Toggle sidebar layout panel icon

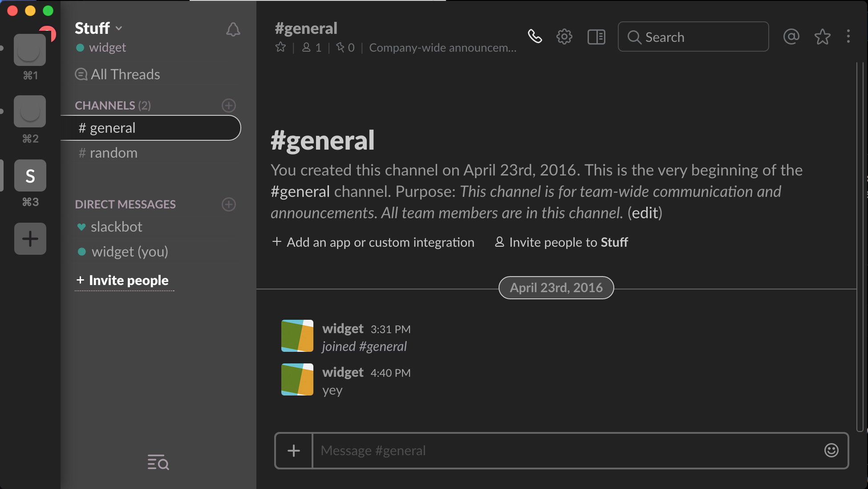pyautogui.click(x=596, y=37)
